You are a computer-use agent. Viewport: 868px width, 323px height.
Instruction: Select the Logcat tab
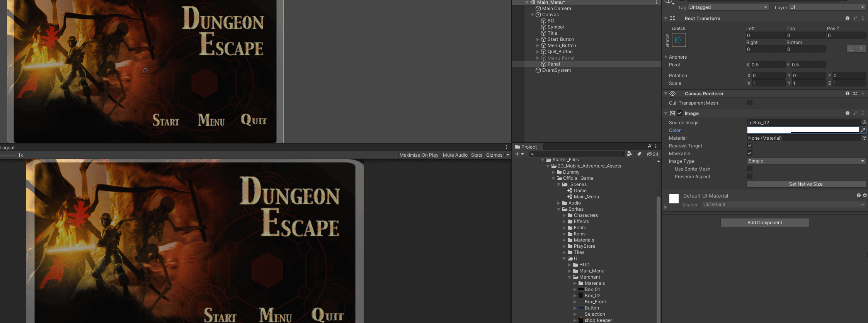(7, 148)
